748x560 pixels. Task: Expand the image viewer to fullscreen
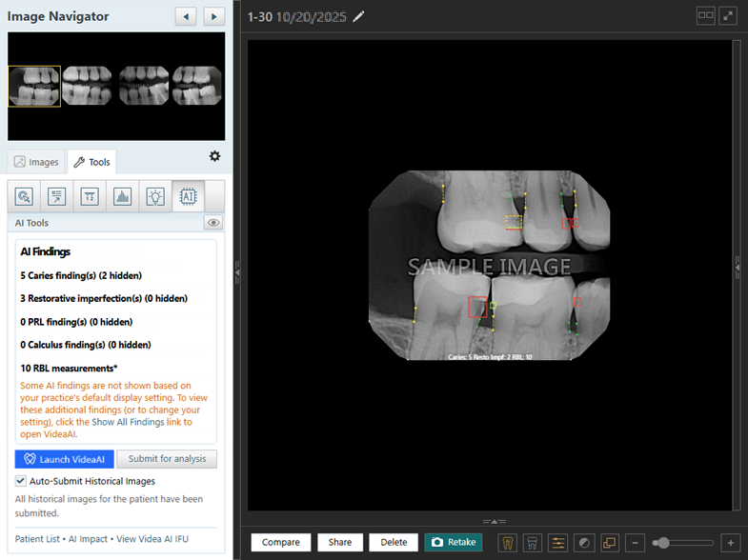pyautogui.click(x=728, y=16)
